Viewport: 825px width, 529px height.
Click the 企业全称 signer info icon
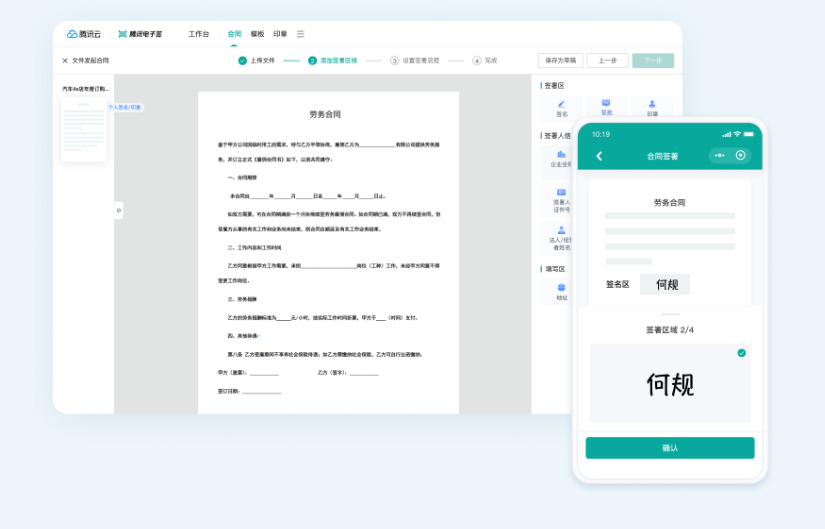(x=561, y=158)
